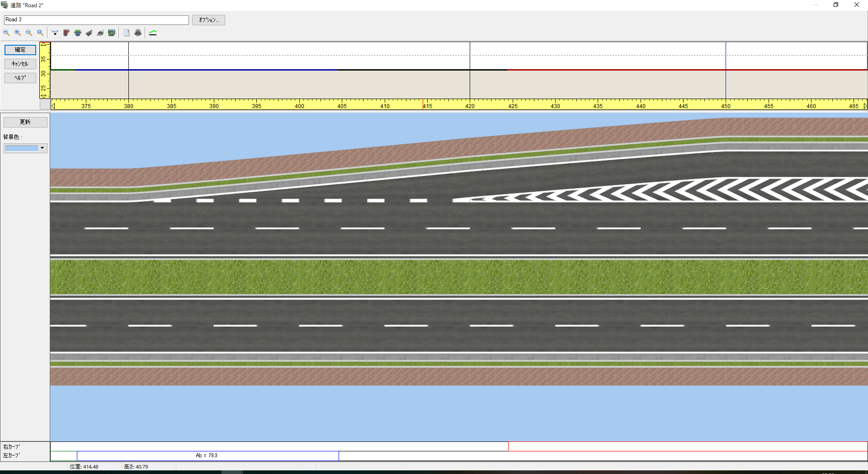
Task: Click the left scroll arrow on horizontal ruler
Action: [53, 106]
